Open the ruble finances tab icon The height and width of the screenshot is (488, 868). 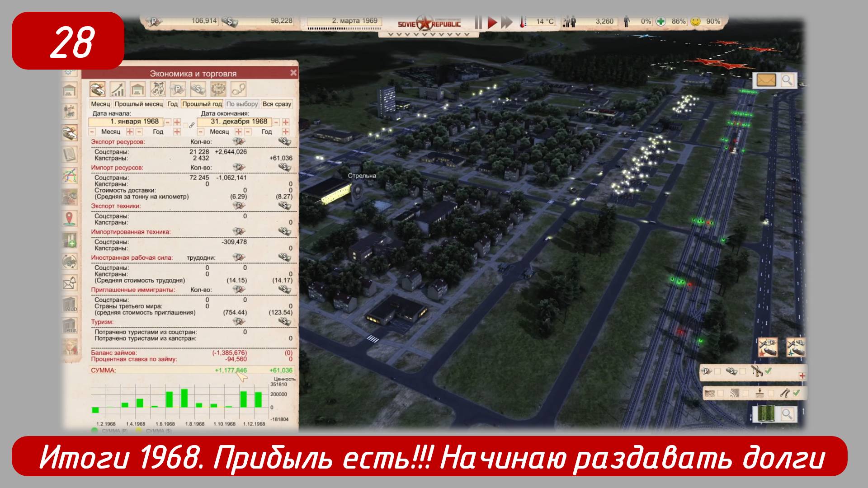pyautogui.click(x=178, y=89)
